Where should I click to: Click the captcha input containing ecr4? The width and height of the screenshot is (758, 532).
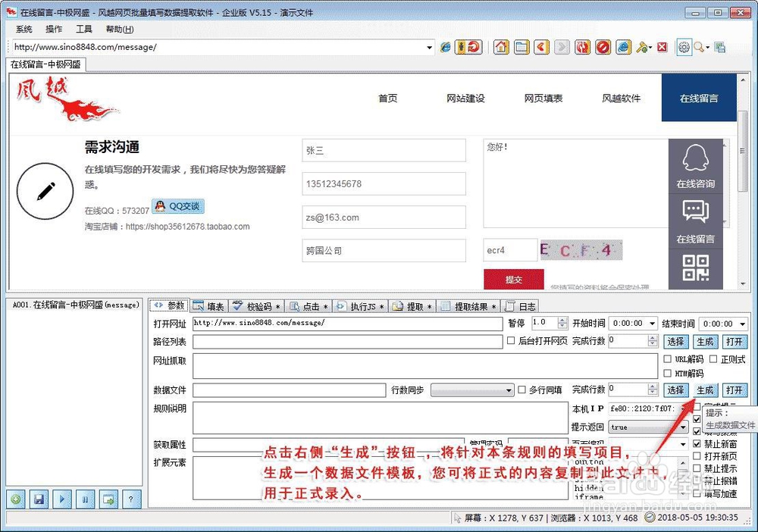509,250
